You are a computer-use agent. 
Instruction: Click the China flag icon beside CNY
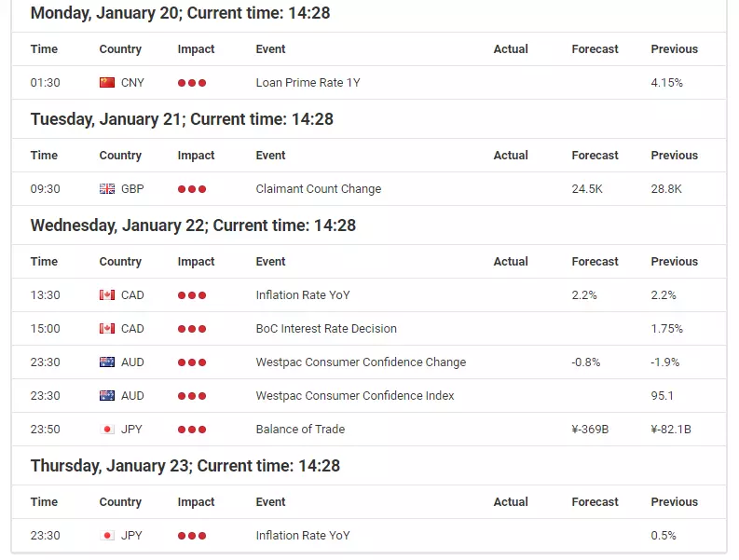(x=107, y=83)
